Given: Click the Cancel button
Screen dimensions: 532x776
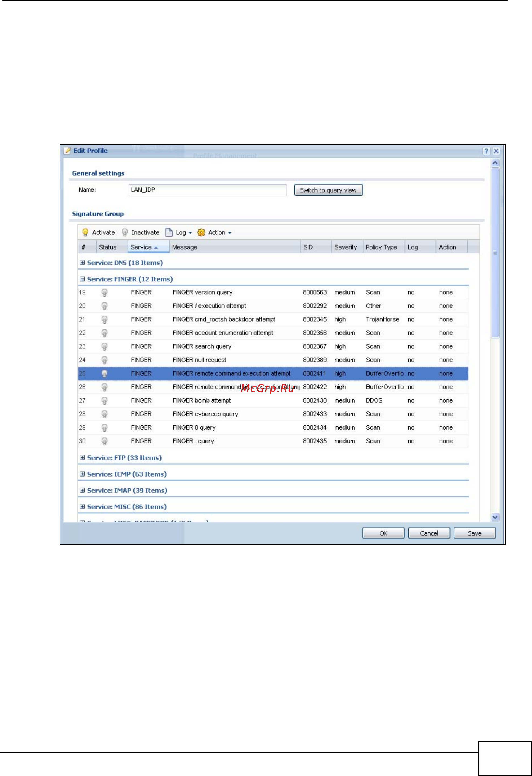Looking at the screenshot, I should 429,533.
